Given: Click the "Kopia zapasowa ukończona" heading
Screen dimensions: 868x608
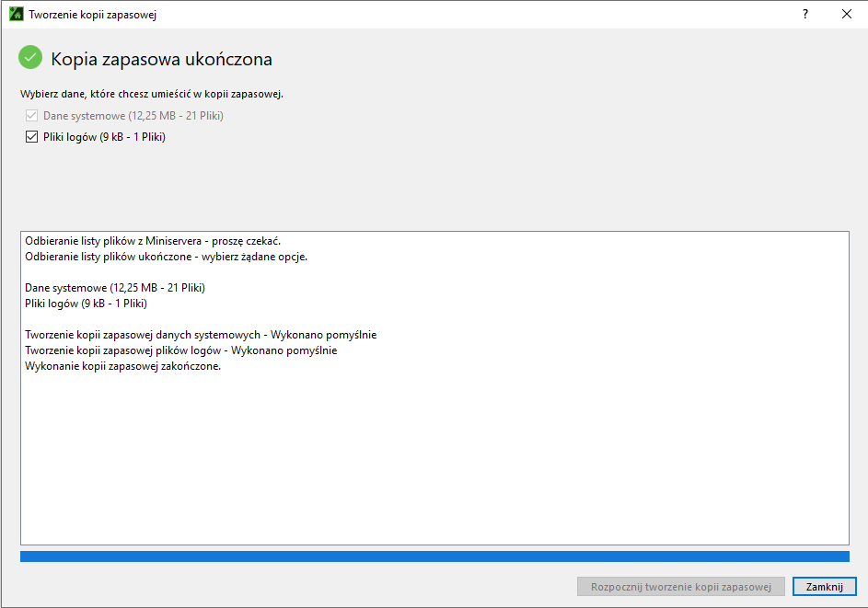Looking at the screenshot, I should click(161, 60).
